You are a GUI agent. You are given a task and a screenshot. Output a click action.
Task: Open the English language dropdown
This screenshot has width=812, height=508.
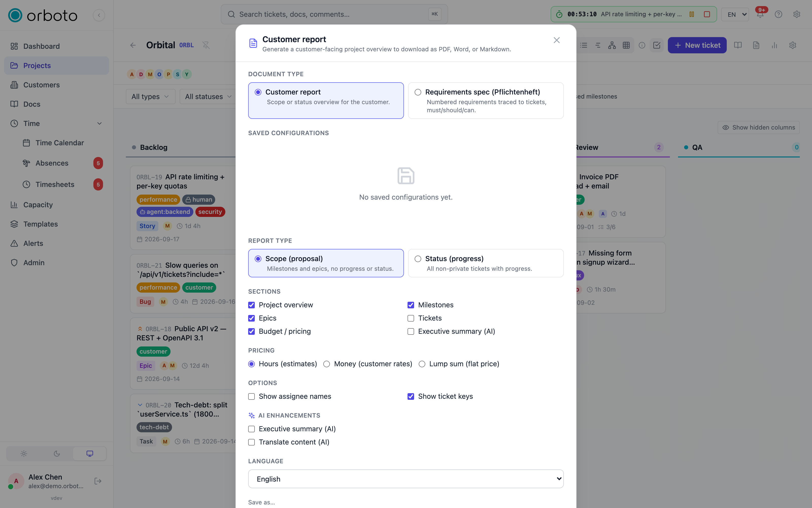[x=406, y=479]
